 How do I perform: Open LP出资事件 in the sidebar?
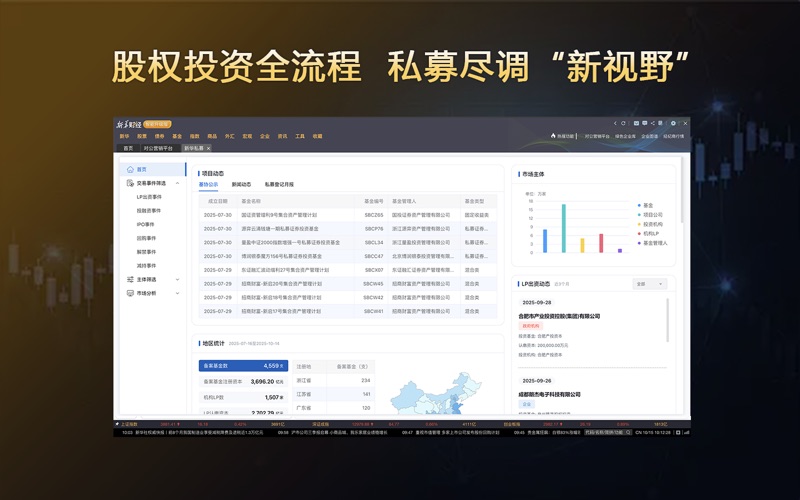(149, 197)
